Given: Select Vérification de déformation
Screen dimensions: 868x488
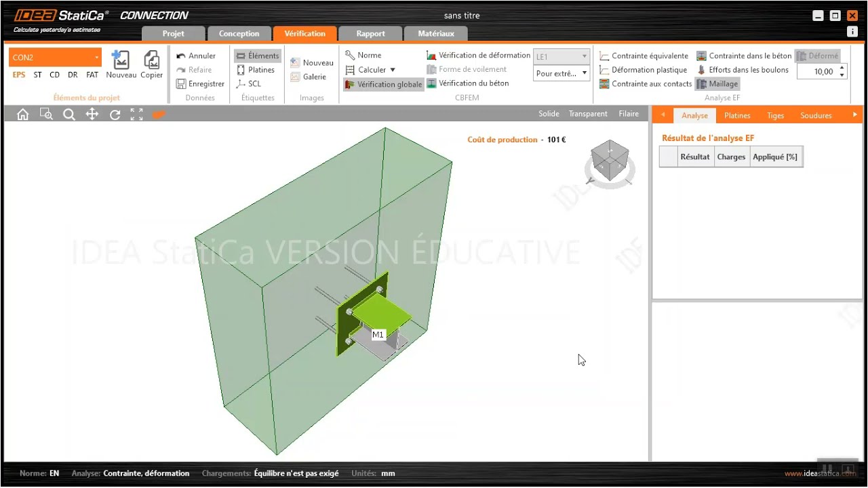Looking at the screenshot, I should [478, 56].
